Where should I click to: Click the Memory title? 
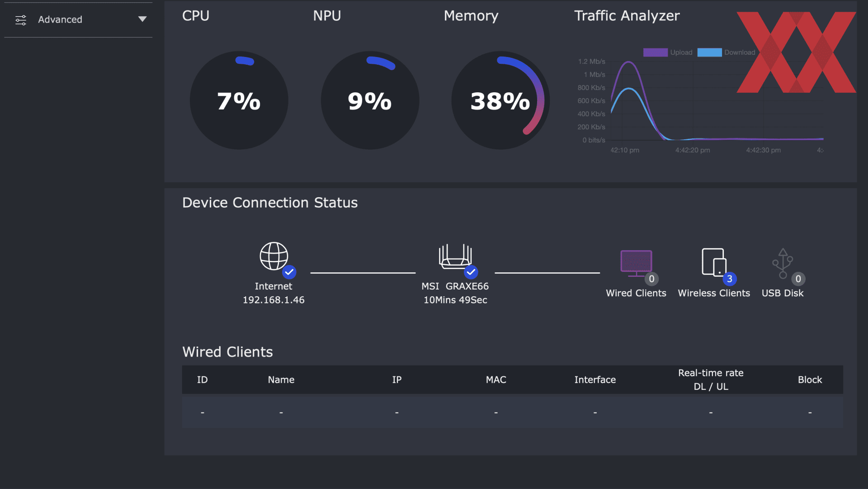(x=471, y=16)
